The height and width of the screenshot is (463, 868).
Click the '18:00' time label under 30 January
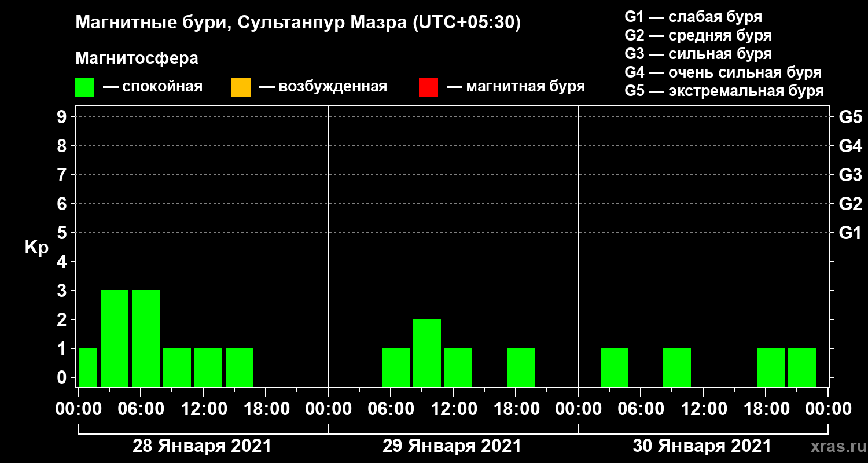coord(766,409)
